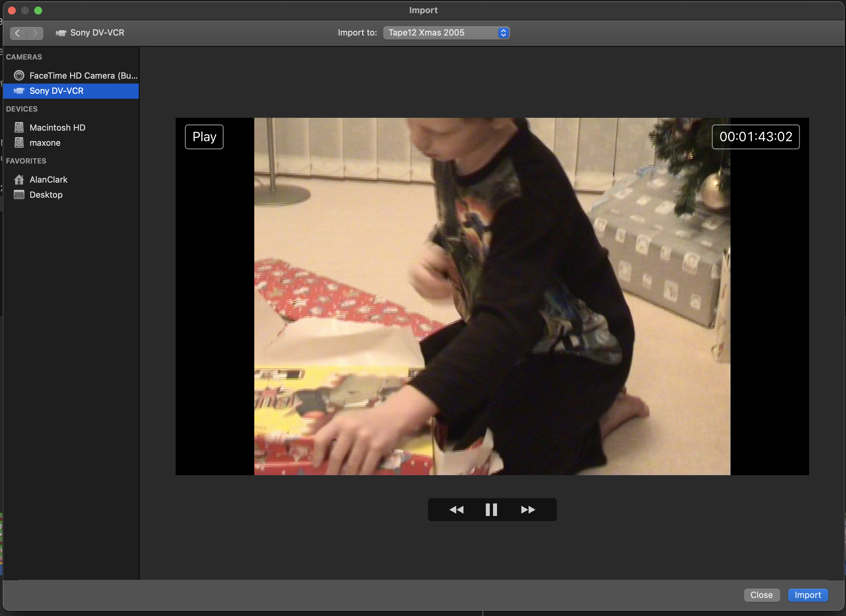846x616 pixels.
Task: Click the Sony DV-VCR camcorder icon in toolbar
Action: [61, 33]
